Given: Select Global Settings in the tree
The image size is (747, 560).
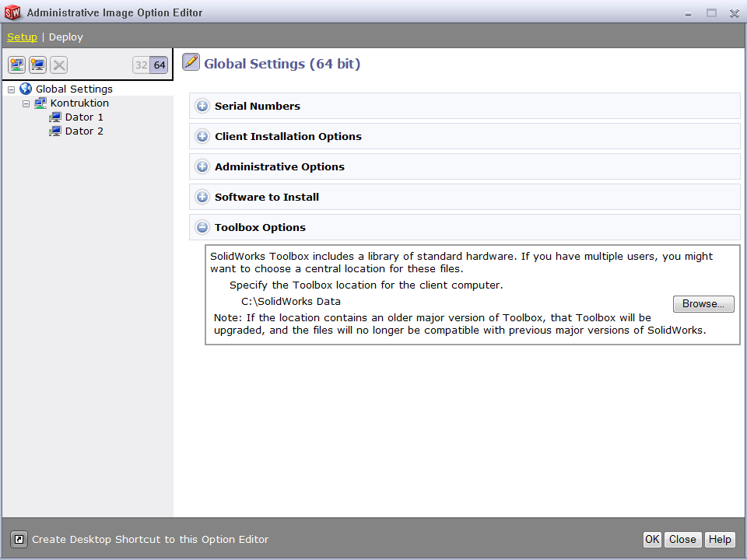Looking at the screenshot, I should pos(75,89).
